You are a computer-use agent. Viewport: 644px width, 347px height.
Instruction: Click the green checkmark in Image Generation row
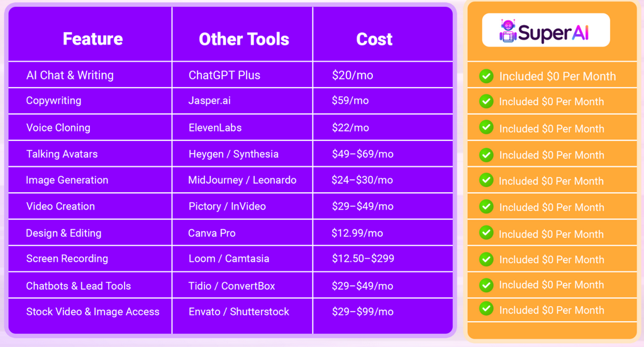486,180
